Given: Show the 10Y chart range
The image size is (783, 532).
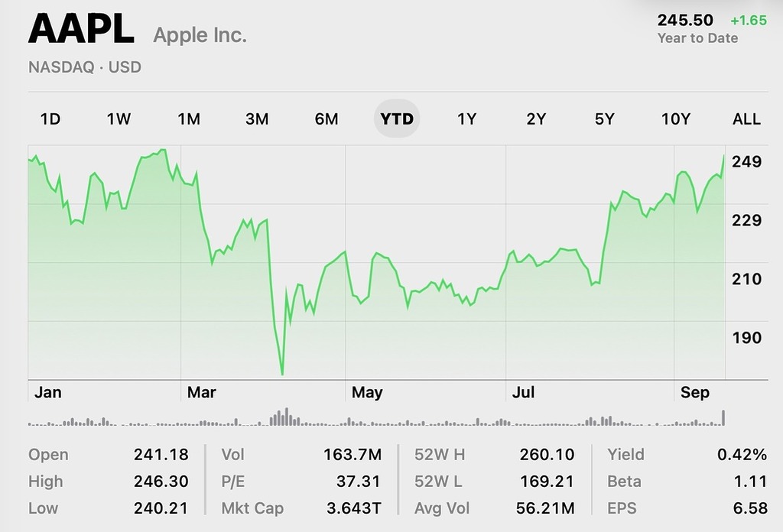Looking at the screenshot, I should pyautogui.click(x=676, y=118).
